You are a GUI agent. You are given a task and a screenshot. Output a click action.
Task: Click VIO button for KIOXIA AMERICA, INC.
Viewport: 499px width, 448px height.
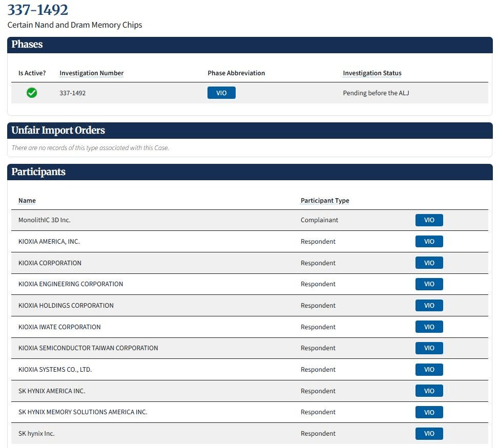coord(429,242)
